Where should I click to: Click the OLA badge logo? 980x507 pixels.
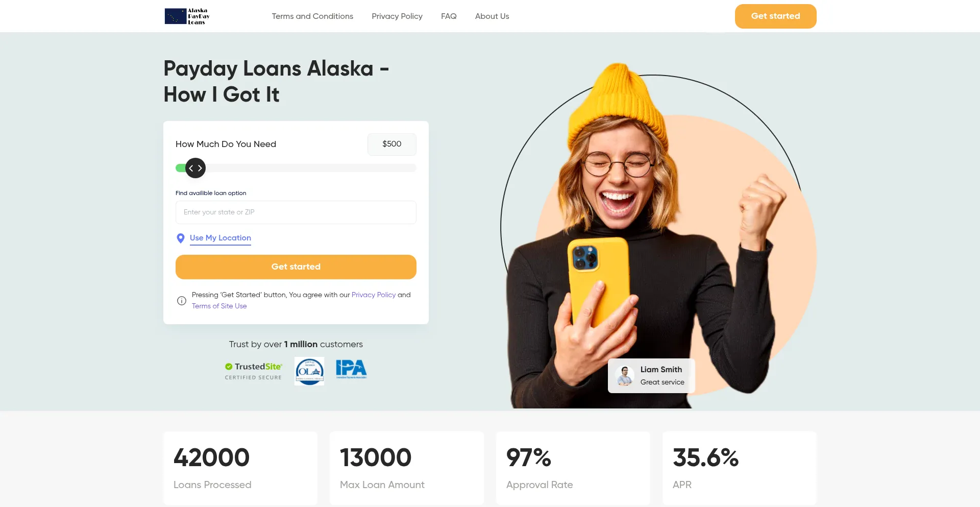pos(309,371)
